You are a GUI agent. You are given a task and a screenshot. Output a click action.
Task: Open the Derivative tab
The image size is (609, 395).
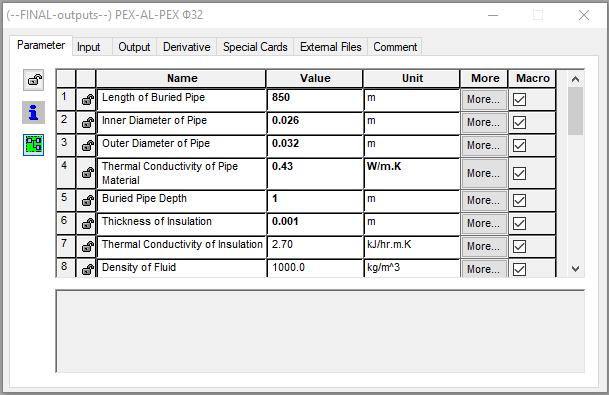pos(186,47)
